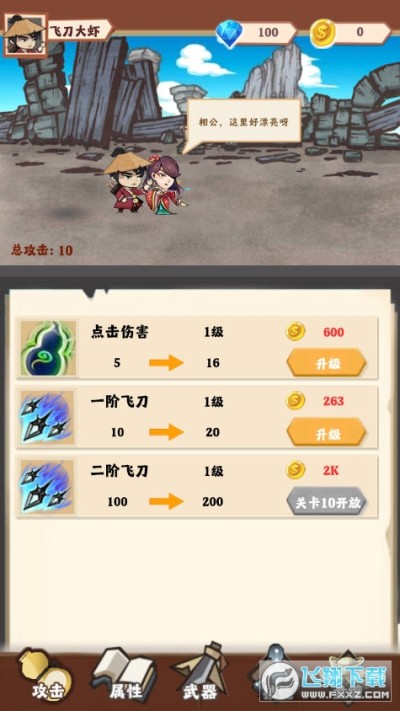Click the 总攻击: 10 total attack label
Viewport: 400px width, 711px height.
pyautogui.click(x=42, y=250)
